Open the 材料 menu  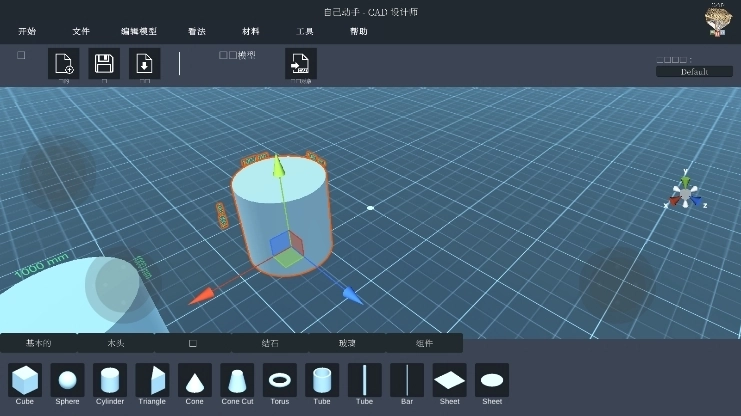click(251, 31)
